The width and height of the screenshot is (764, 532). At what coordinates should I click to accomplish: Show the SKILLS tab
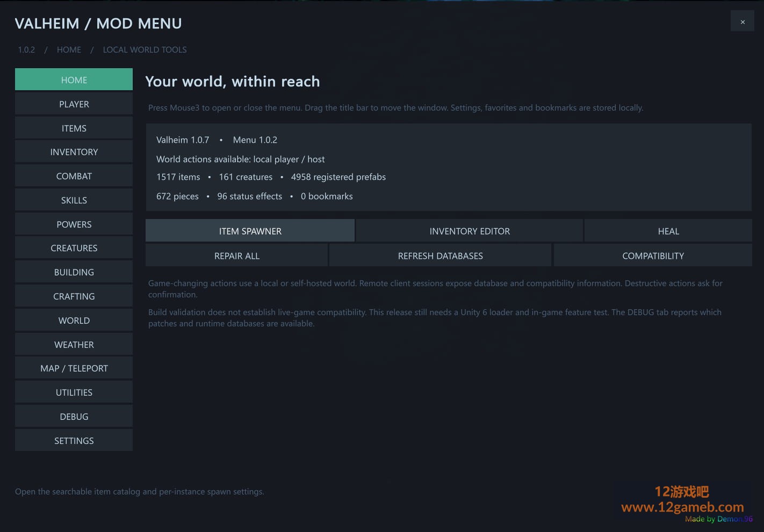pos(74,200)
